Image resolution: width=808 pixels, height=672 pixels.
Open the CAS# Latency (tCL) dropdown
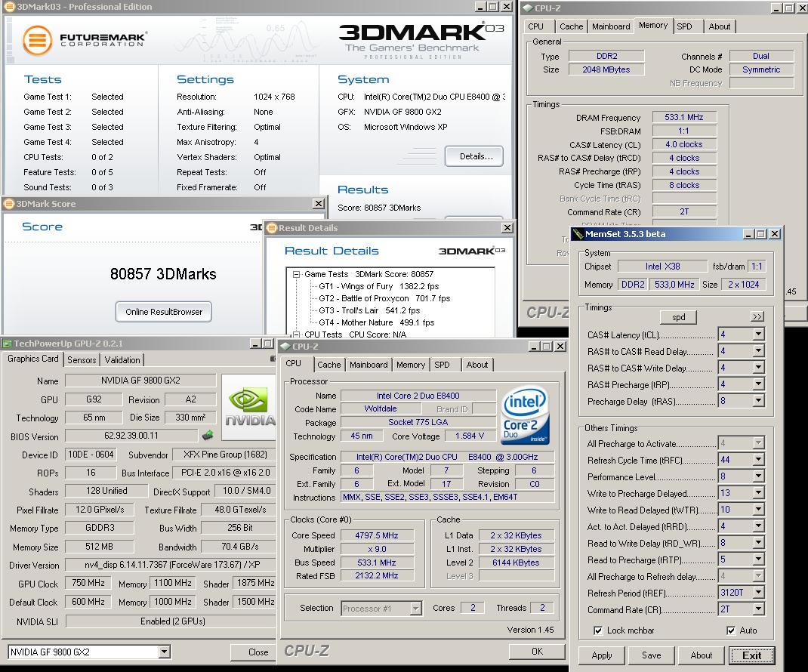coord(758,334)
